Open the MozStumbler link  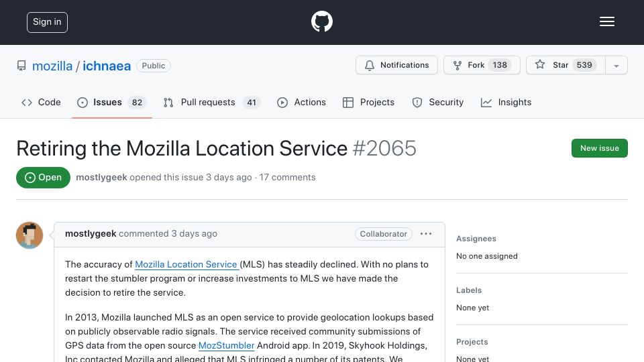[x=226, y=346]
